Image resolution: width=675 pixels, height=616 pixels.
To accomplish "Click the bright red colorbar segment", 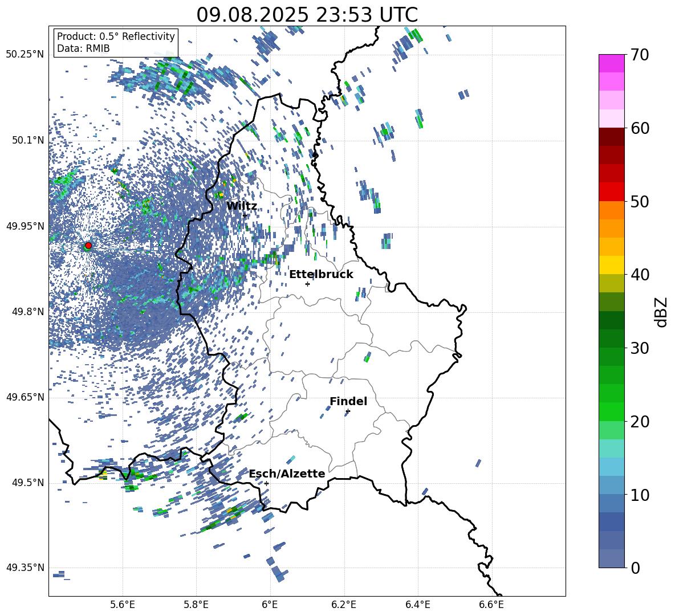I will [611, 192].
